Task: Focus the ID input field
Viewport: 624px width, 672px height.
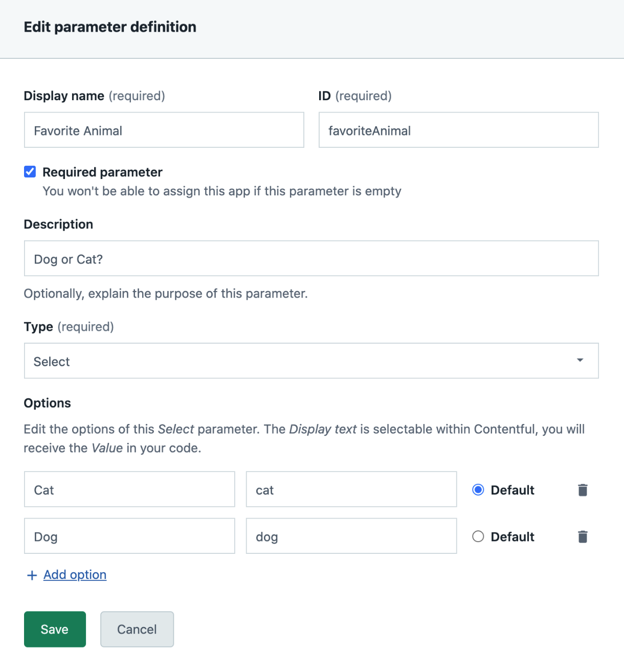Action: click(x=458, y=130)
